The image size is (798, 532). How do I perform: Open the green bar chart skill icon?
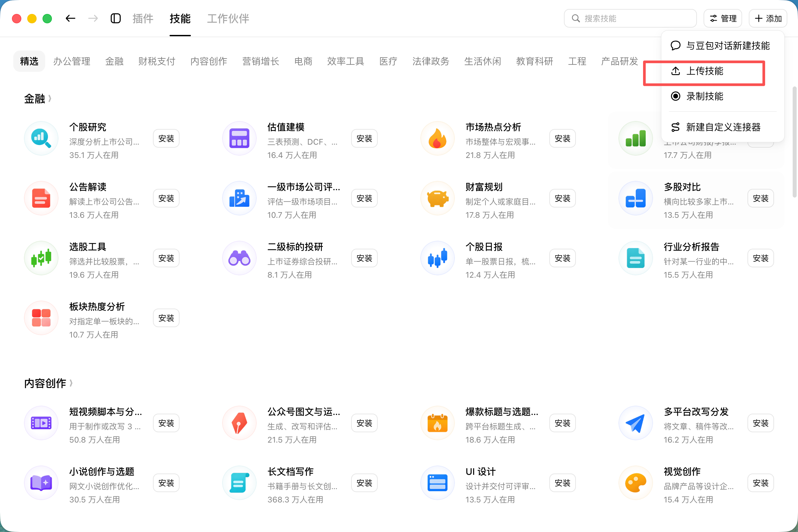(635, 138)
